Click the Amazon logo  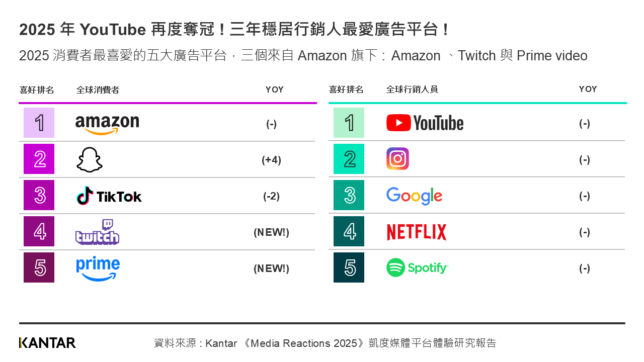[107, 124]
